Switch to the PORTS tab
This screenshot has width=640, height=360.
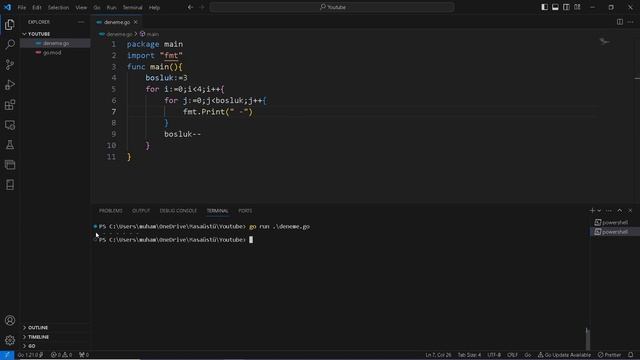tap(245, 211)
